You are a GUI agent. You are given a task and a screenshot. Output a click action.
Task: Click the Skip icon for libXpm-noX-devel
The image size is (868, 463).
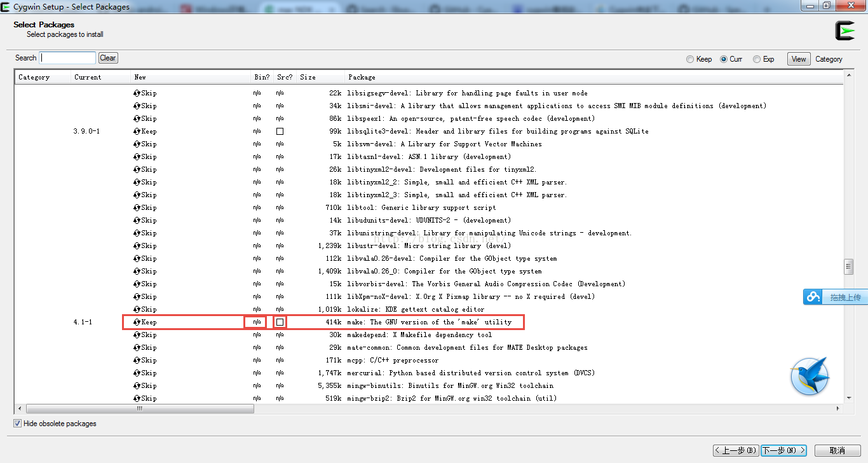(x=137, y=296)
